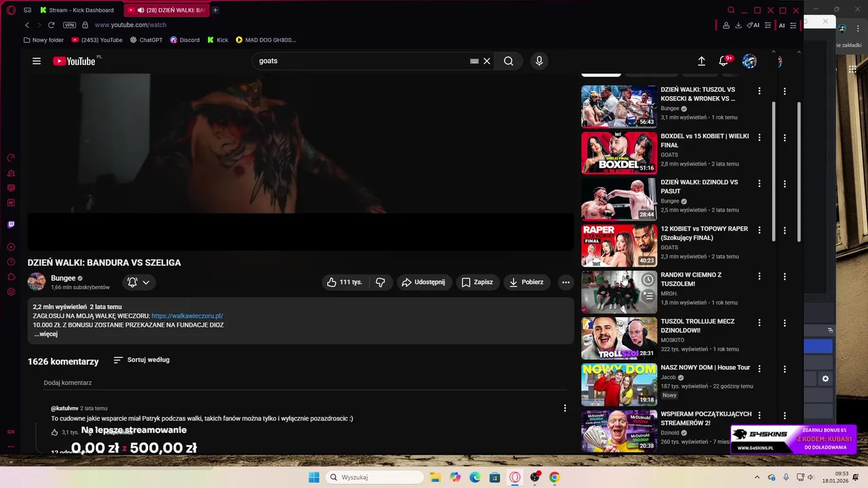Image resolution: width=868 pixels, height=488 pixels.
Task: Open the walkawieczoru.pl link
Action: [x=187, y=316]
